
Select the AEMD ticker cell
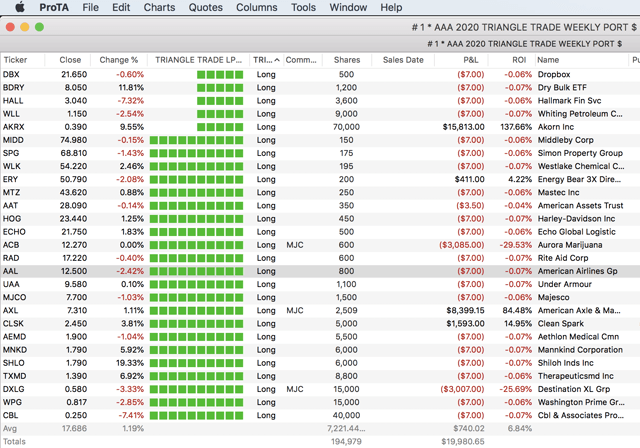click(x=14, y=337)
